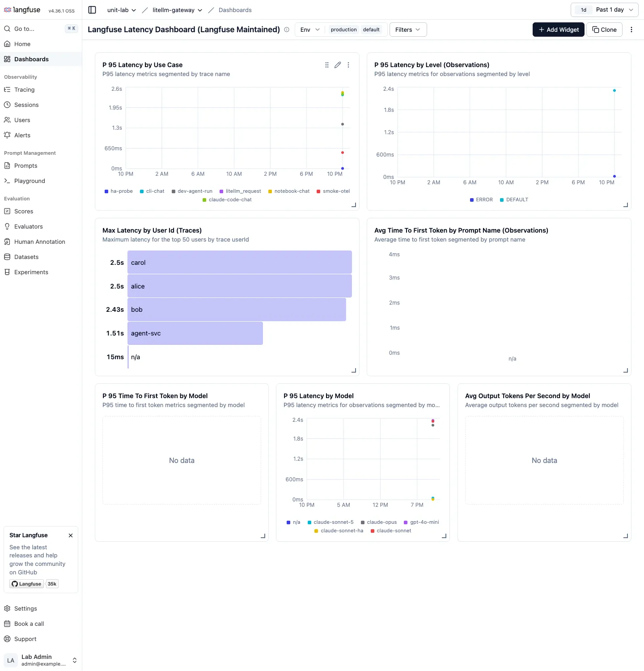Toggle the sidebar panel icon

click(92, 10)
